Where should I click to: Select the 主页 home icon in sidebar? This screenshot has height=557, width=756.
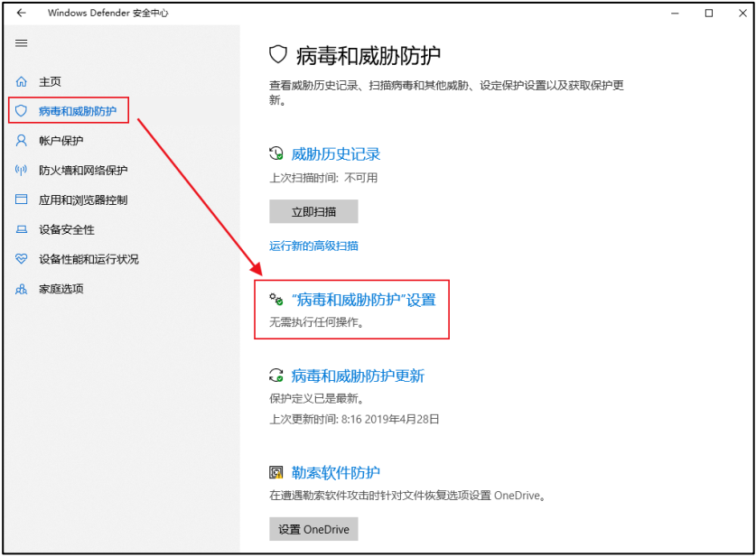tap(22, 80)
